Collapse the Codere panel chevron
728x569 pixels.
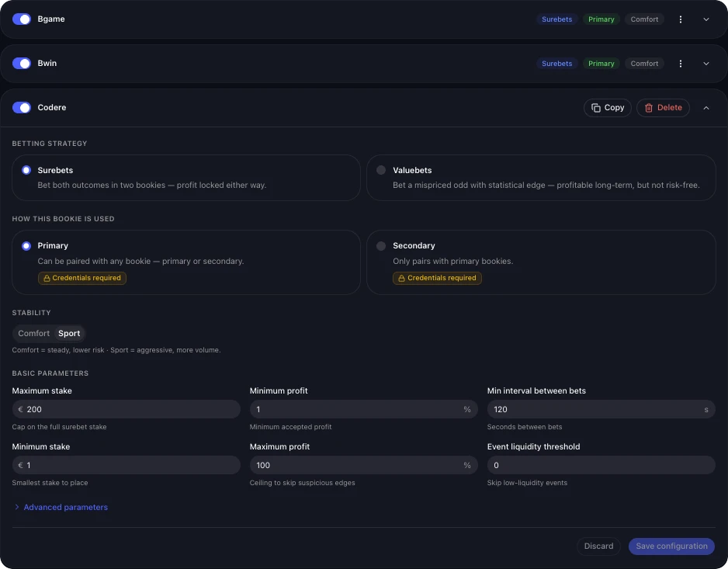click(x=705, y=108)
